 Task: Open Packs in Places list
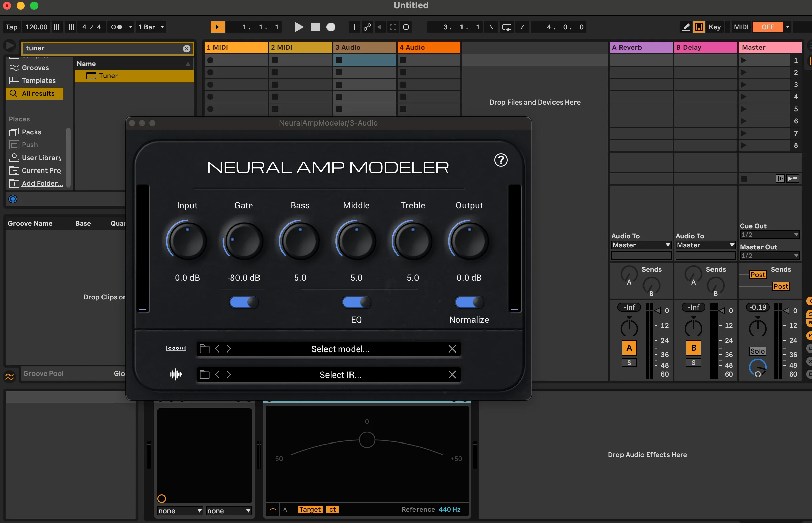(x=31, y=132)
